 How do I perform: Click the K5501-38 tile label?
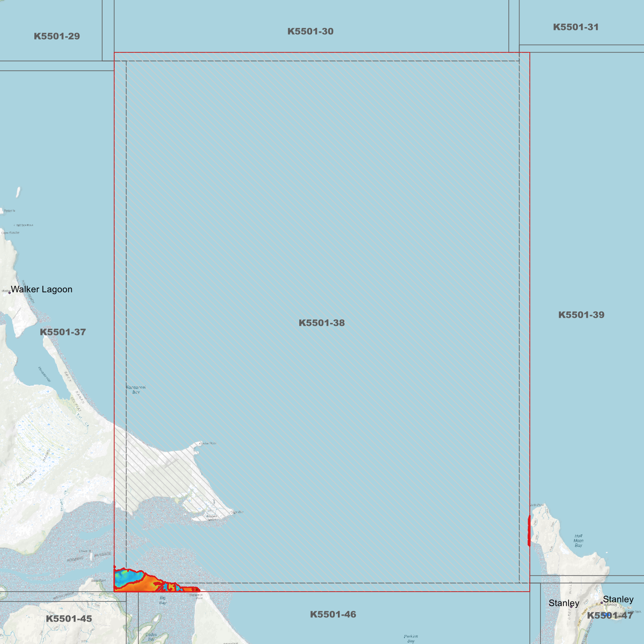322,323
